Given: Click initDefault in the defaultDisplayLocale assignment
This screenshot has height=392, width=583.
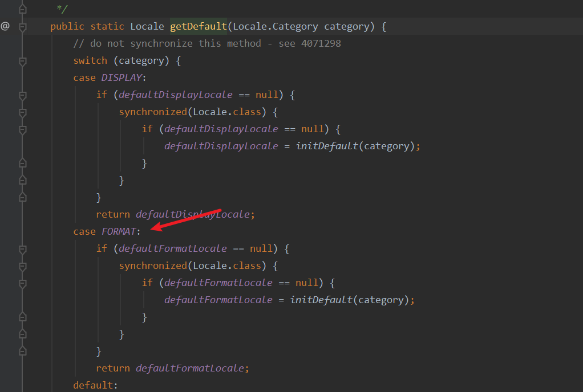Looking at the screenshot, I should point(327,146).
